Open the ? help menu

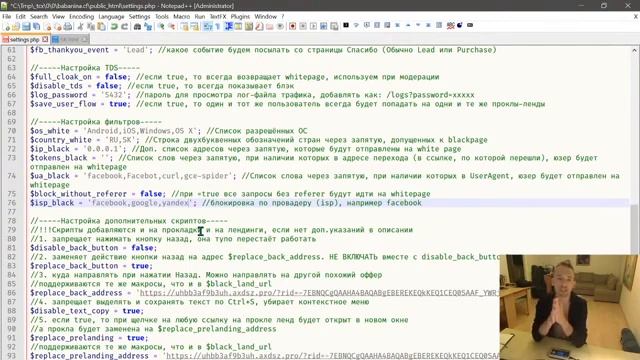click(x=282, y=16)
